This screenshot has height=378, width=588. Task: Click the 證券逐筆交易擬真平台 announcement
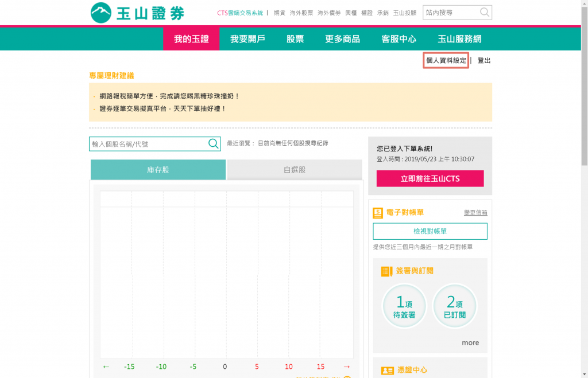tap(163, 108)
